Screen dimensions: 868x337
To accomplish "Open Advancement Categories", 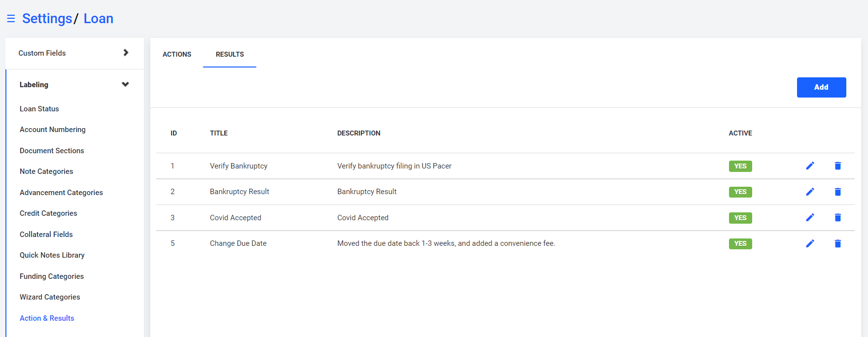I will [x=61, y=193].
